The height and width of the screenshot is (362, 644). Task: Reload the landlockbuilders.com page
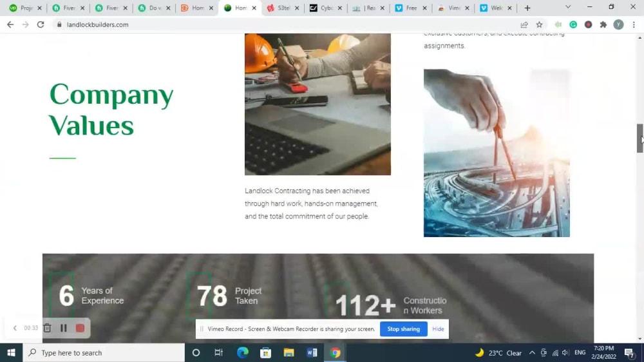[40, 24]
